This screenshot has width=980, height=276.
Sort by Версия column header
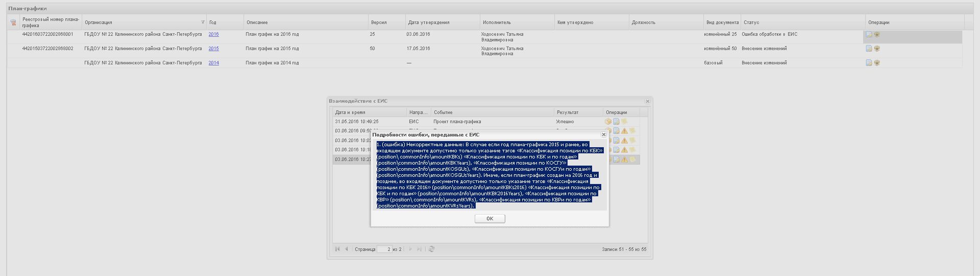tap(386, 22)
